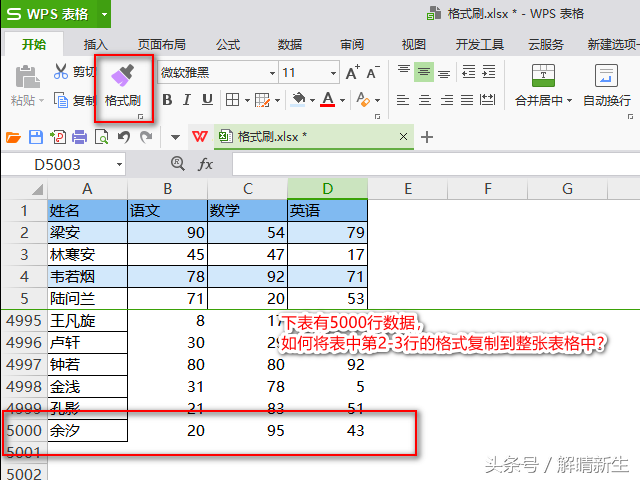This screenshot has height=480, width=640.
Task: Click the Cut (剪切) scissors icon
Action: (61, 71)
